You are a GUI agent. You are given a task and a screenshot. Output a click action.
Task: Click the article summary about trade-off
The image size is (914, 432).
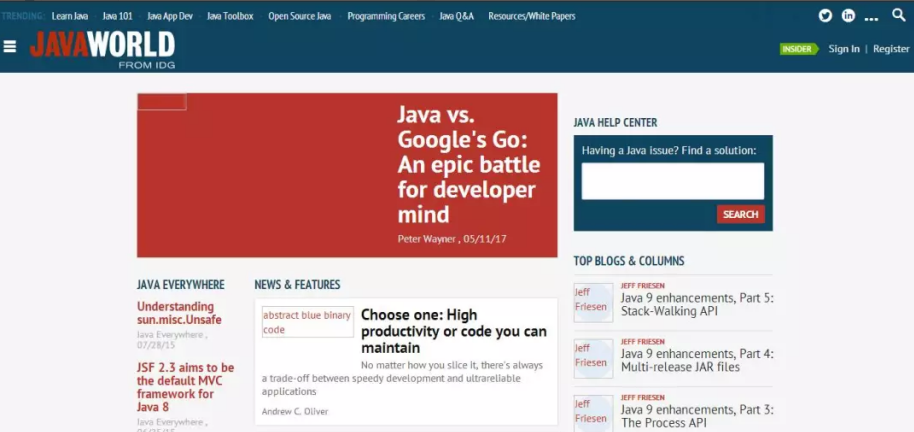click(x=402, y=378)
